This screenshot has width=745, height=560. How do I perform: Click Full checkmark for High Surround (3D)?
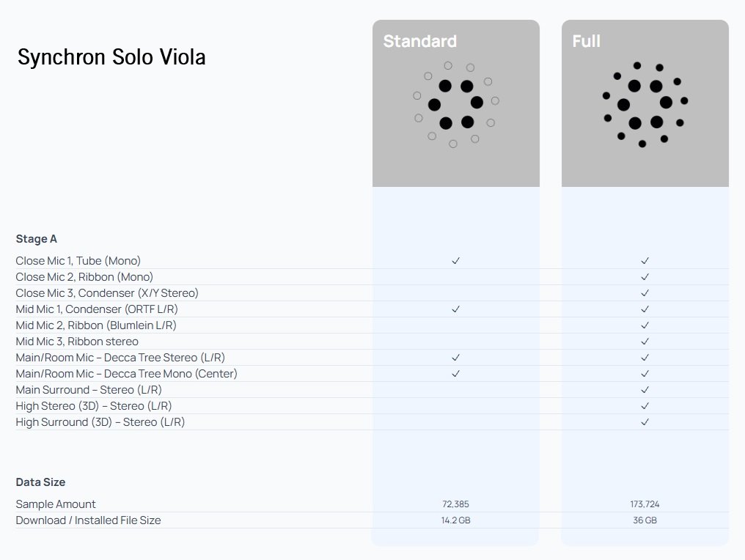click(x=645, y=422)
